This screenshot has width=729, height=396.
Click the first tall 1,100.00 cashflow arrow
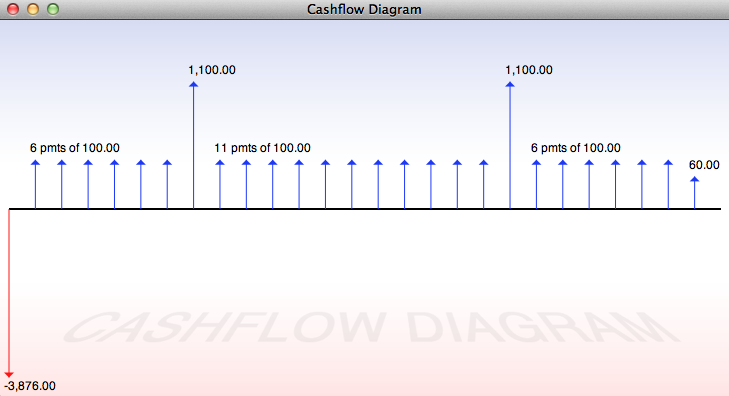(193, 145)
